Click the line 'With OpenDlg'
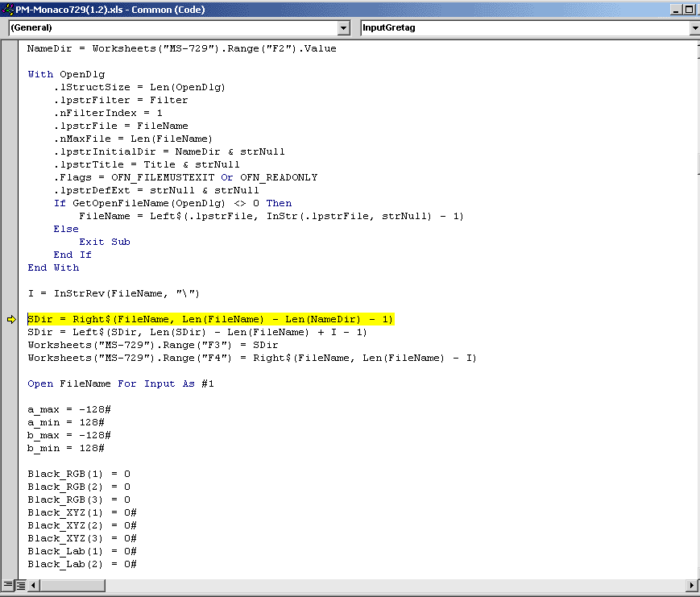This screenshot has height=597, width=700. (66, 74)
